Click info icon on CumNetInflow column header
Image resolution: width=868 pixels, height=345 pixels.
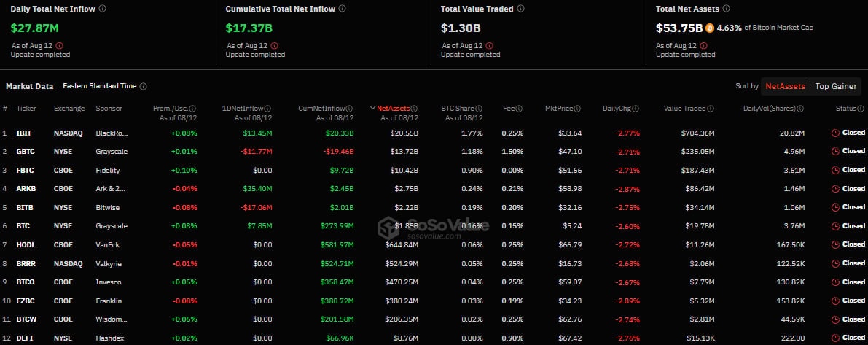(349, 109)
